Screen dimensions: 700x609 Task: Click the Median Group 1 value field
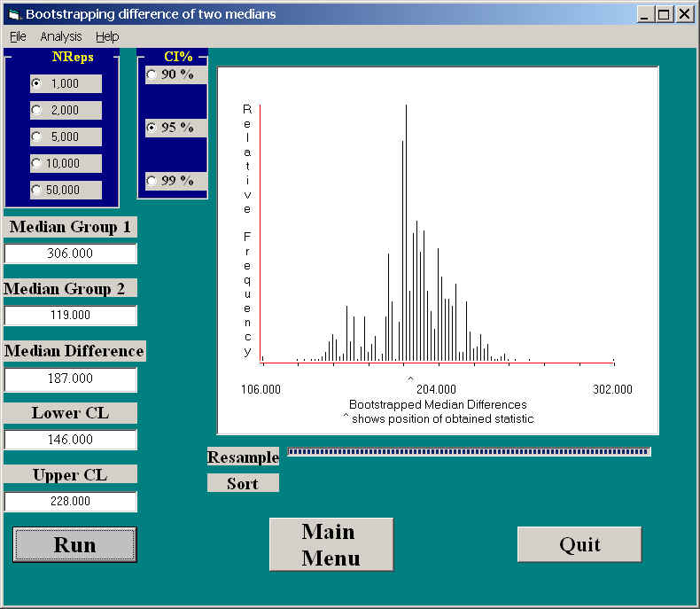71,254
